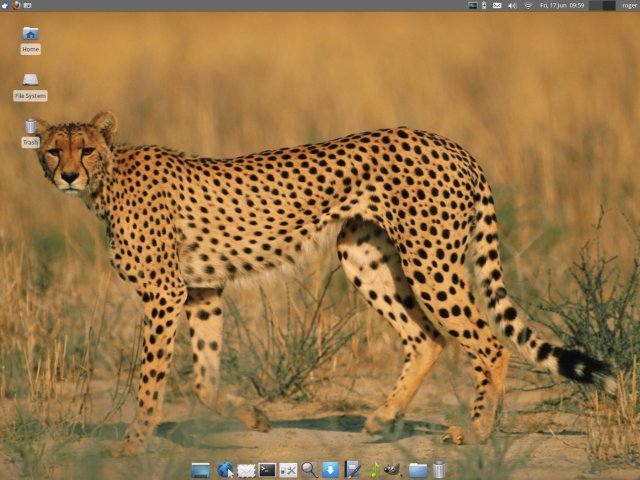Open the mail reader envelope in dock
This screenshot has height=480, width=640.
point(246,471)
